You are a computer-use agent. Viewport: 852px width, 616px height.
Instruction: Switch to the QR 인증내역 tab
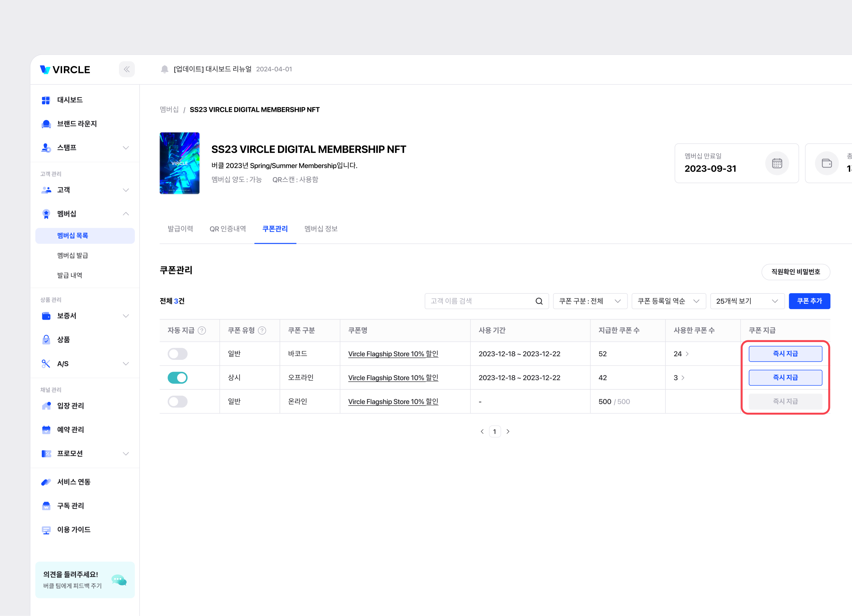coord(228,229)
